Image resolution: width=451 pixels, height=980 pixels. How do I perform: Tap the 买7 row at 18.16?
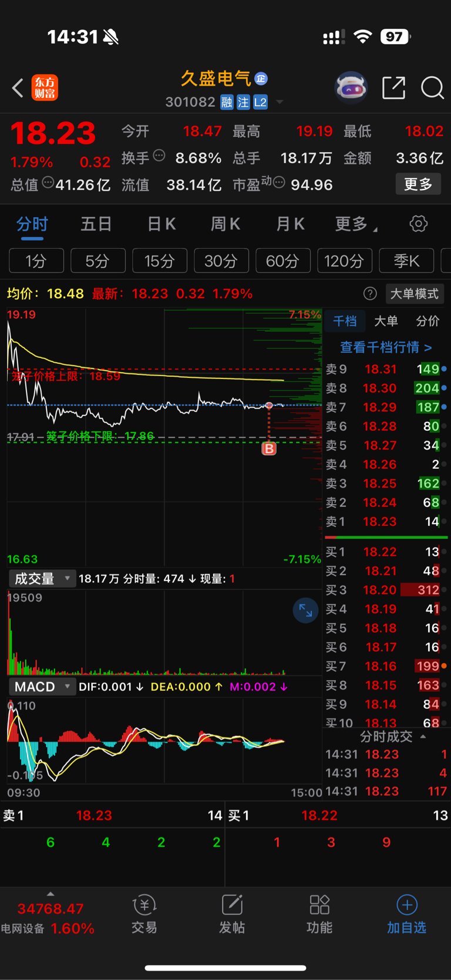pos(386,666)
